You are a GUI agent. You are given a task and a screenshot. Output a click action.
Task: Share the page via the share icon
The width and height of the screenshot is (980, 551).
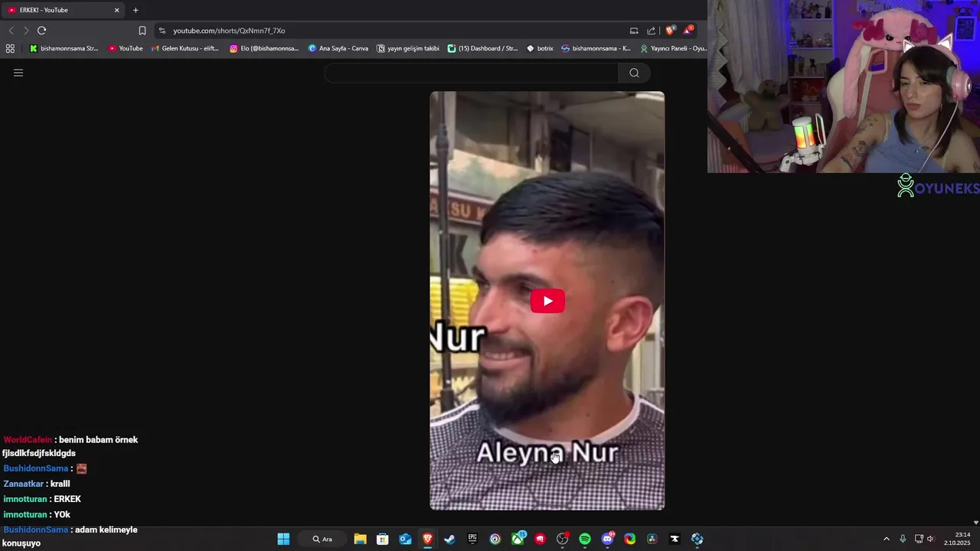tap(651, 31)
